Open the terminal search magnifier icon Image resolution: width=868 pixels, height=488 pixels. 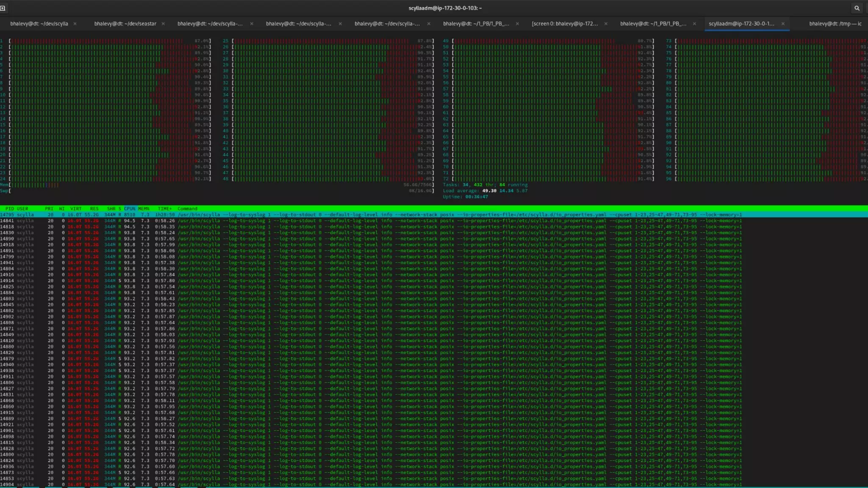(x=857, y=8)
